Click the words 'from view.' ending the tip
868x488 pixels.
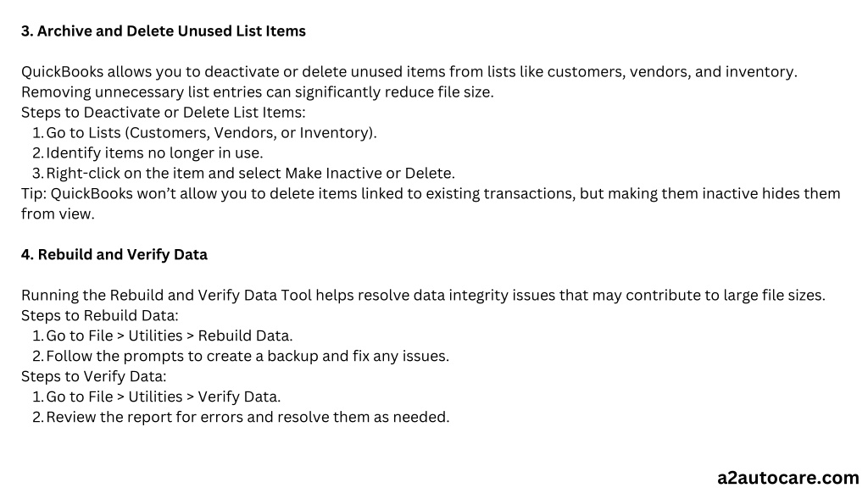(x=58, y=214)
